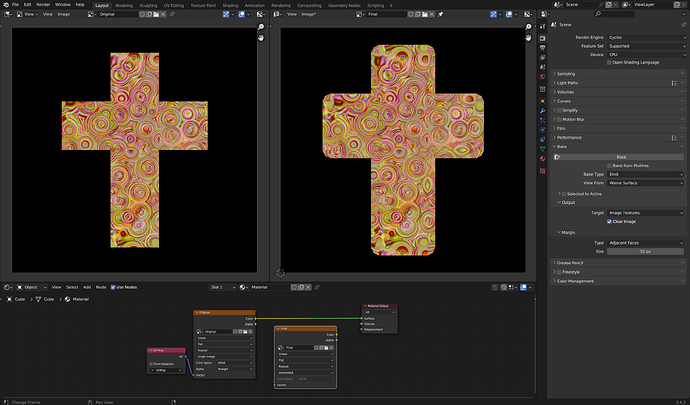Open the Object shader type dropdown in node editor
This screenshot has height=405, width=690.
[x=32, y=287]
